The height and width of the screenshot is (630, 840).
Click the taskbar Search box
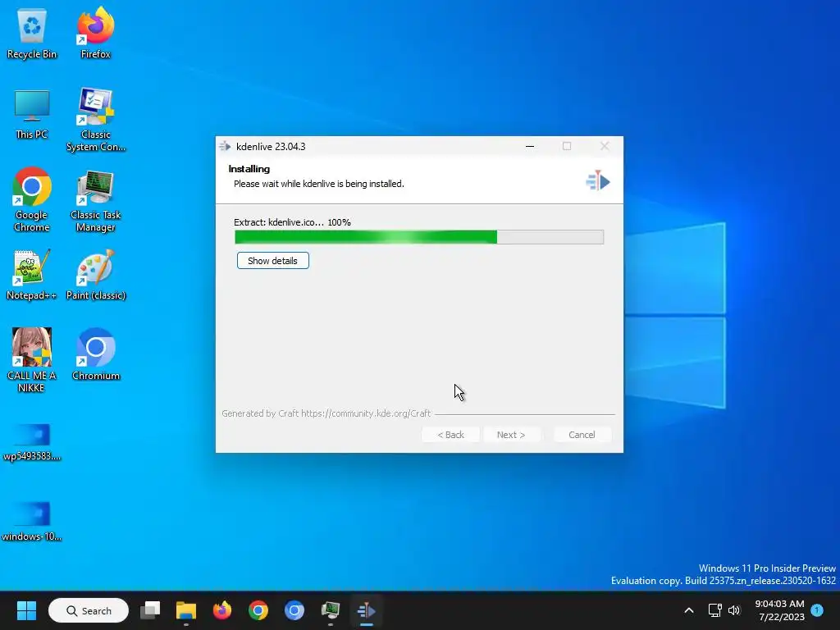[x=89, y=610]
